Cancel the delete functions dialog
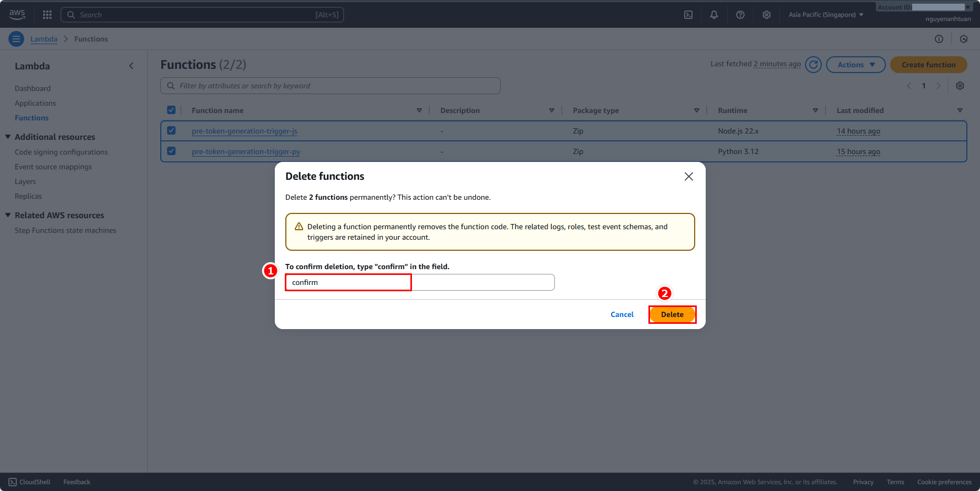Image resolution: width=980 pixels, height=491 pixels. click(x=622, y=314)
